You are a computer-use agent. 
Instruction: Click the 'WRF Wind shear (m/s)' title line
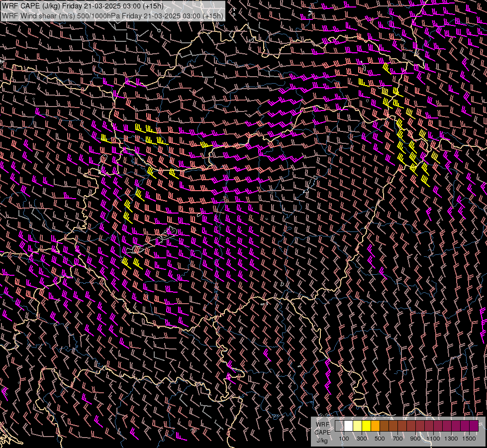click(112, 15)
